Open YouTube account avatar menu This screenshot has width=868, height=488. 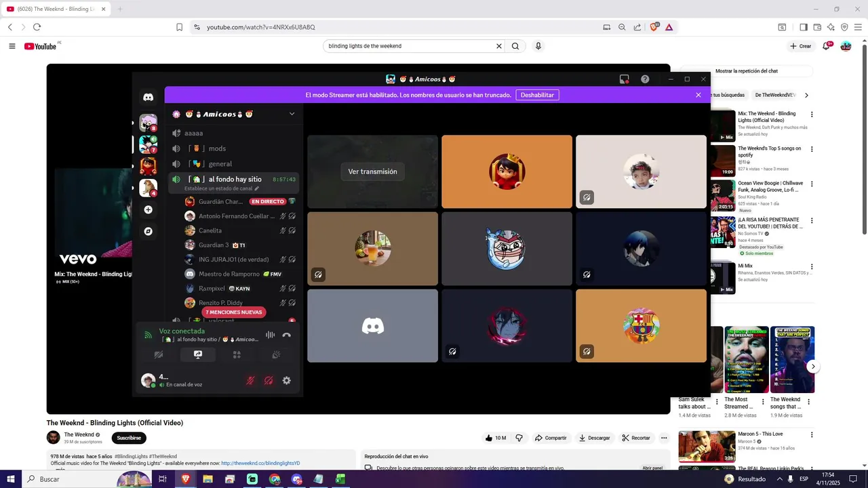846,46
